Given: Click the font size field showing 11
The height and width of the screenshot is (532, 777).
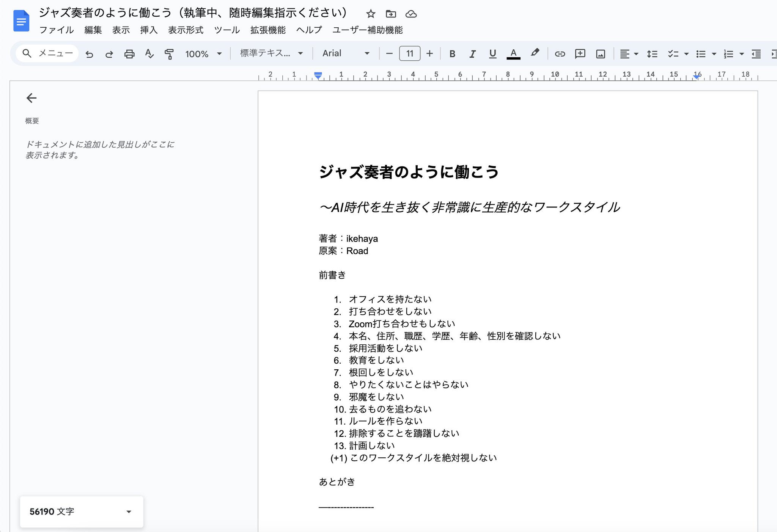Looking at the screenshot, I should 410,53.
